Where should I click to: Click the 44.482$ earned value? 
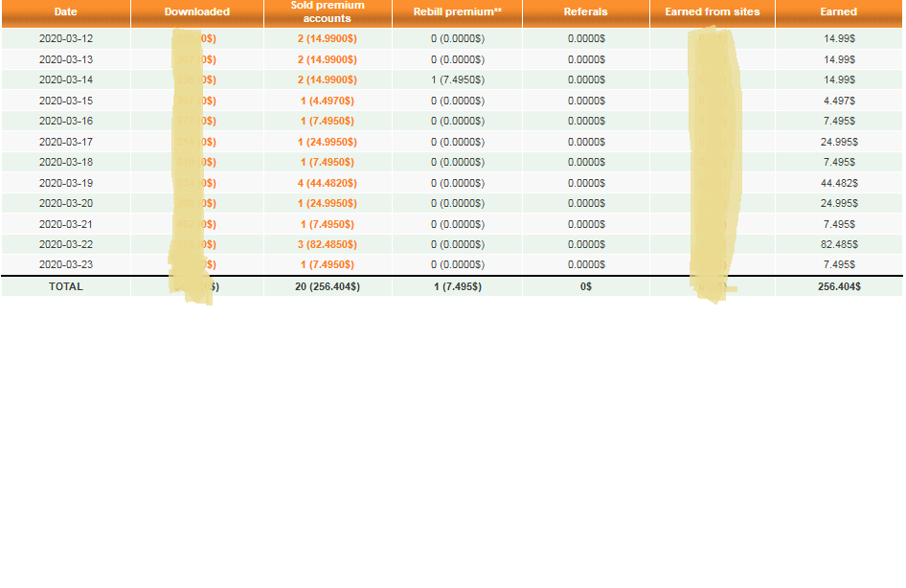click(x=839, y=183)
